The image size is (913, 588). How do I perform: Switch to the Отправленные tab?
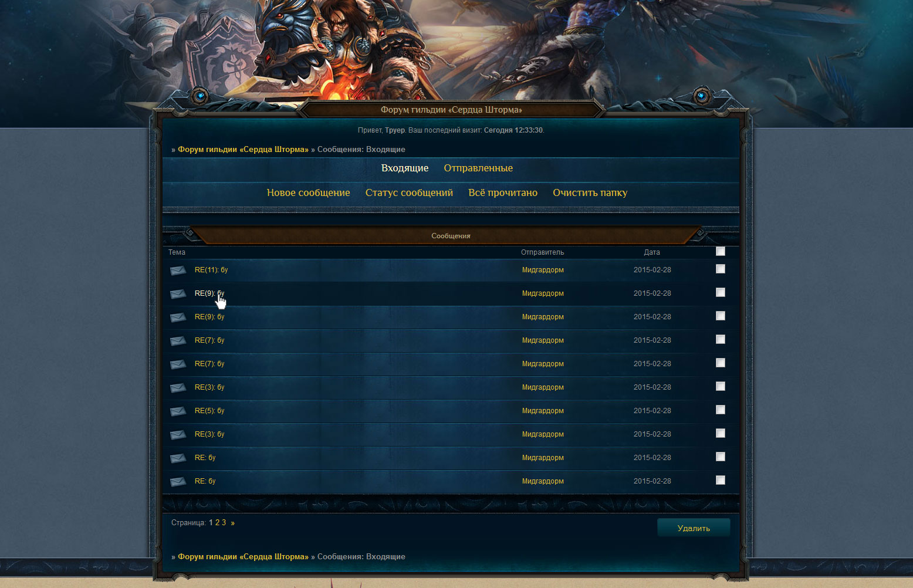[x=478, y=168]
